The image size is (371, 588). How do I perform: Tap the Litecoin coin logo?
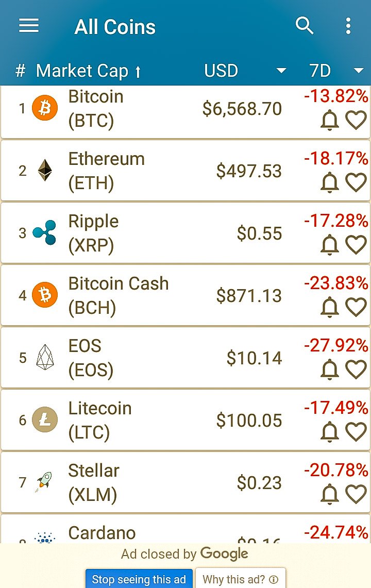45,419
